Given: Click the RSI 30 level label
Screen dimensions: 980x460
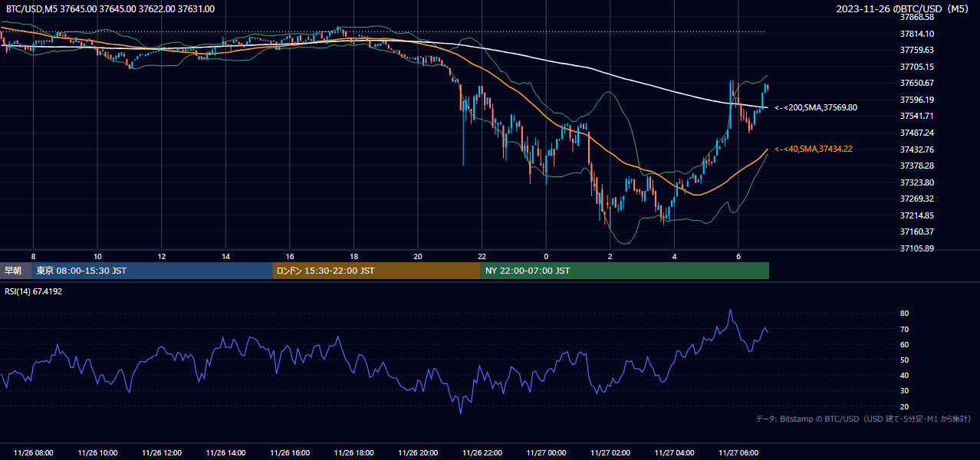Looking at the screenshot, I should [x=905, y=390].
